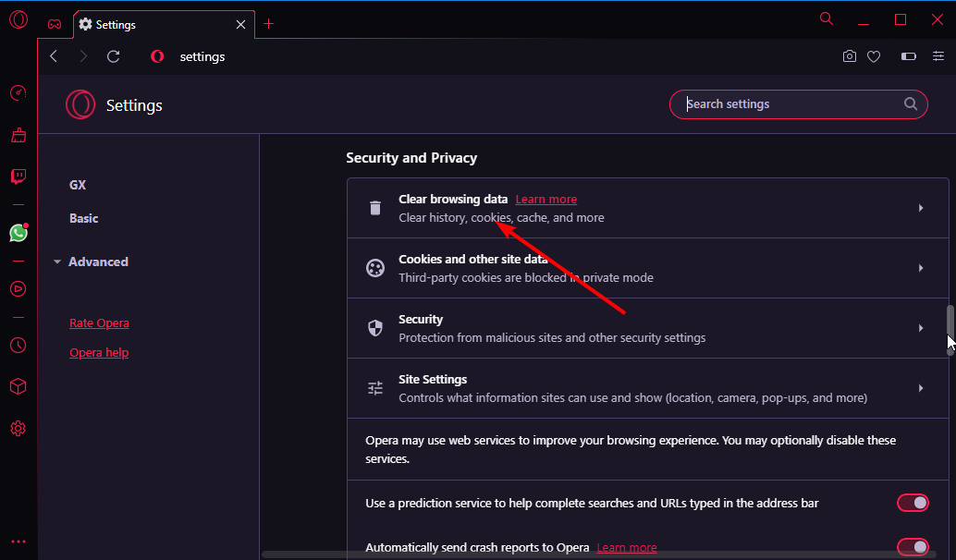Screen dimensions: 956x560
Task: Add page to bookmarks heart icon
Action: click(x=874, y=56)
